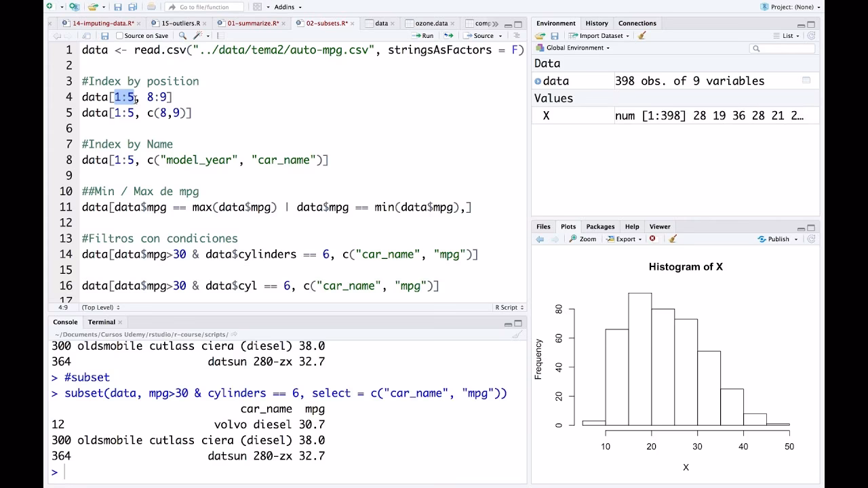Switch to the Packages tab
The height and width of the screenshot is (488, 868).
click(600, 226)
